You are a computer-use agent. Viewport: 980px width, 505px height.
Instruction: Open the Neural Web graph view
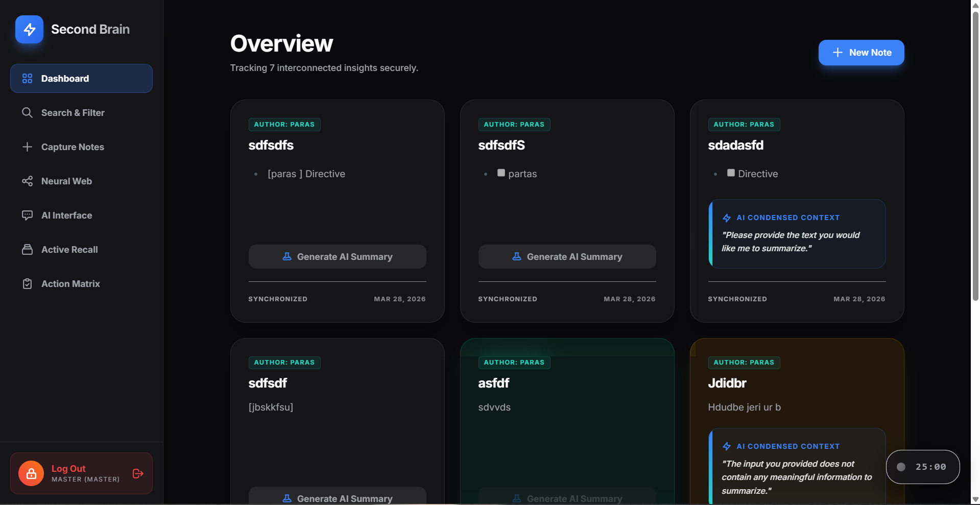pyautogui.click(x=66, y=181)
